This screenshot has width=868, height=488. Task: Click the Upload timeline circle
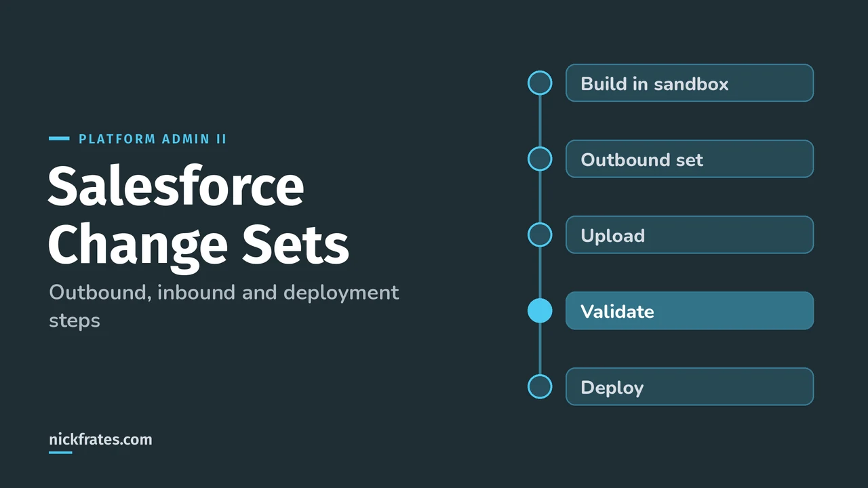coord(540,235)
